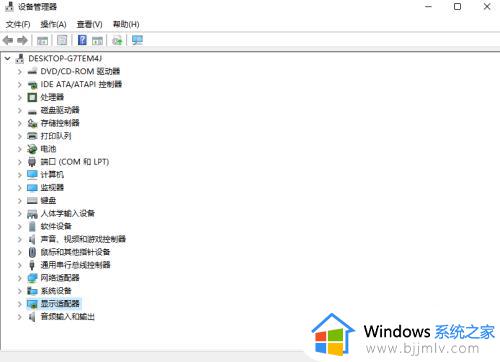Click the print queue printer icon
This screenshot has width=500, height=362.
click(x=32, y=136)
